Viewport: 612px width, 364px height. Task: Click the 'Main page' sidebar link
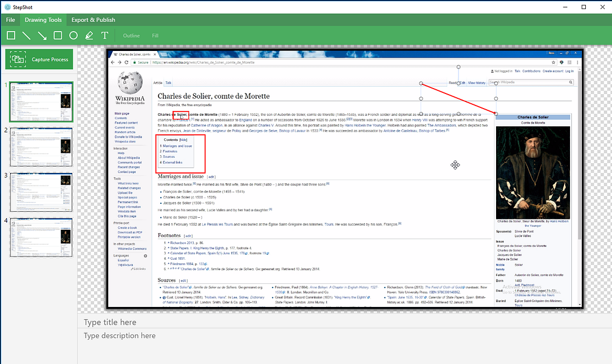click(122, 113)
